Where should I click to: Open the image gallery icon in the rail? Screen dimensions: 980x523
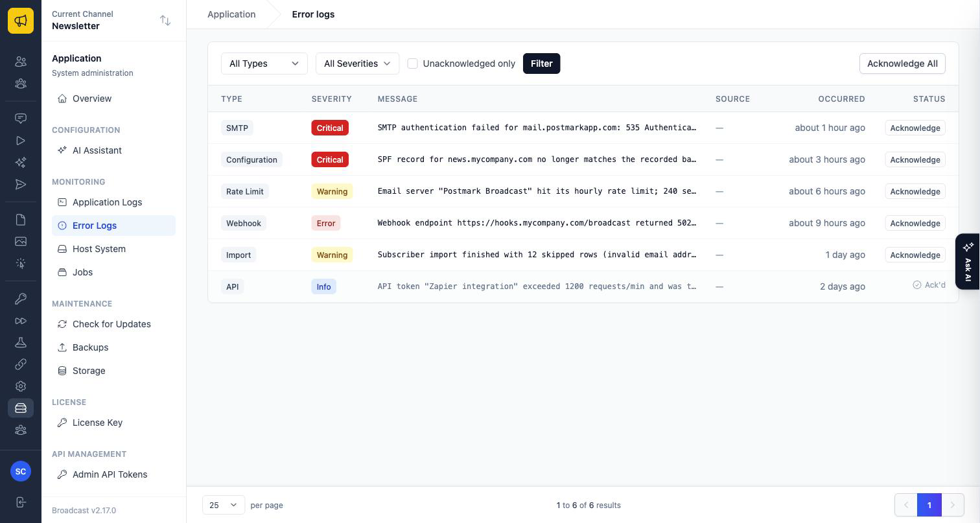pos(21,242)
